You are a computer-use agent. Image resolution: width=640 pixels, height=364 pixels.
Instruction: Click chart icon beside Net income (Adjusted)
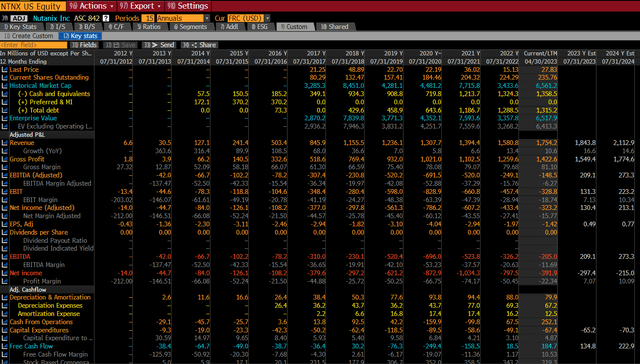tap(4, 208)
